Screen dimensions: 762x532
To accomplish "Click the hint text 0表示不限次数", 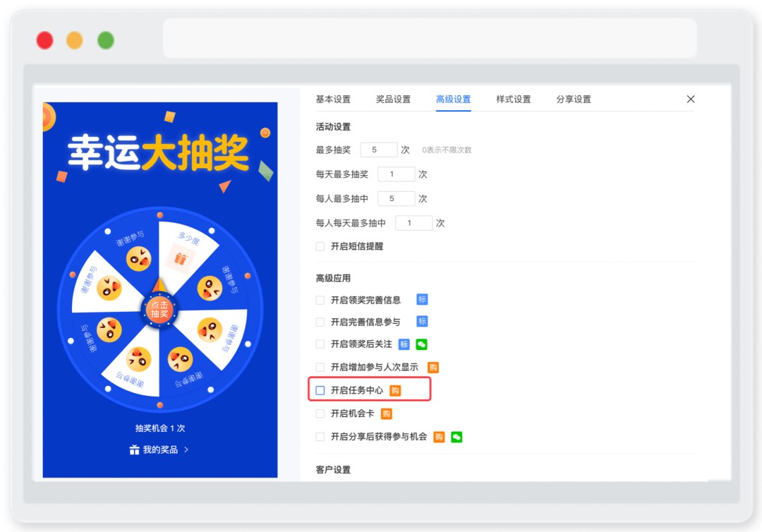I will pos(447,150).
